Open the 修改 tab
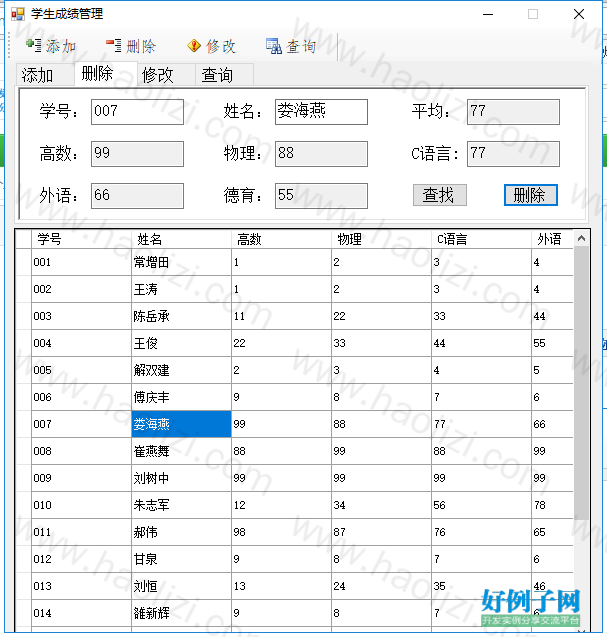The width and height of the screenshot is (607, 637). [x=166, y=75]
